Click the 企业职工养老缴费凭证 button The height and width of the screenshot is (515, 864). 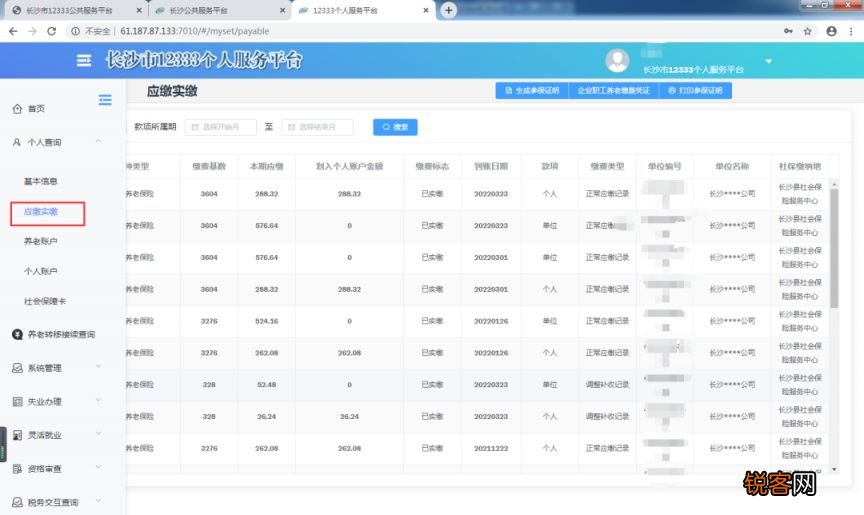pyautogui.click(x=614, y=90)
